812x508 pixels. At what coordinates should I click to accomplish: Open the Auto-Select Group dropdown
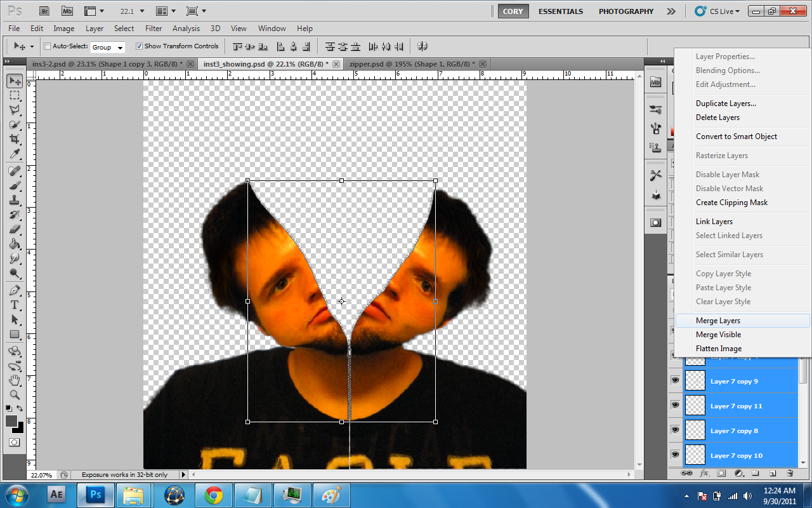click(x=107, y=47)
